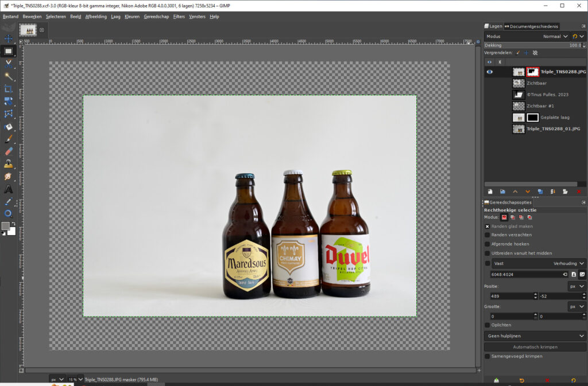Open Lagen panel configuration menu button

583,26
